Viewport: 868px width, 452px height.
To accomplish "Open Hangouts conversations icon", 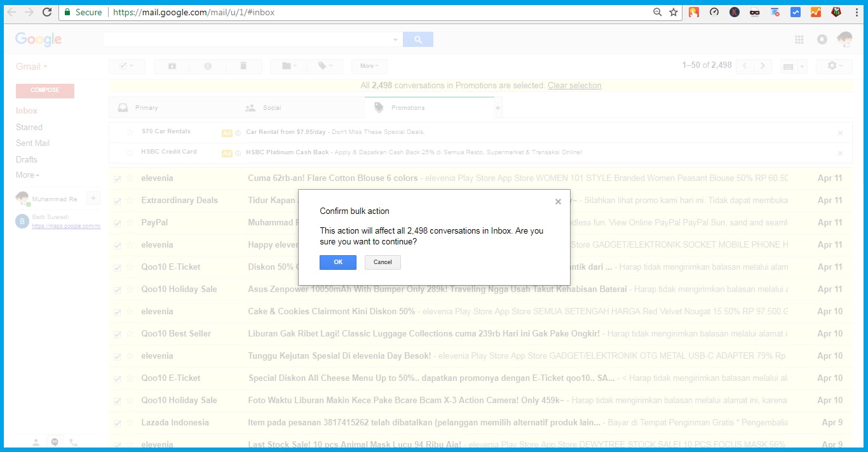I will point(55,442).
